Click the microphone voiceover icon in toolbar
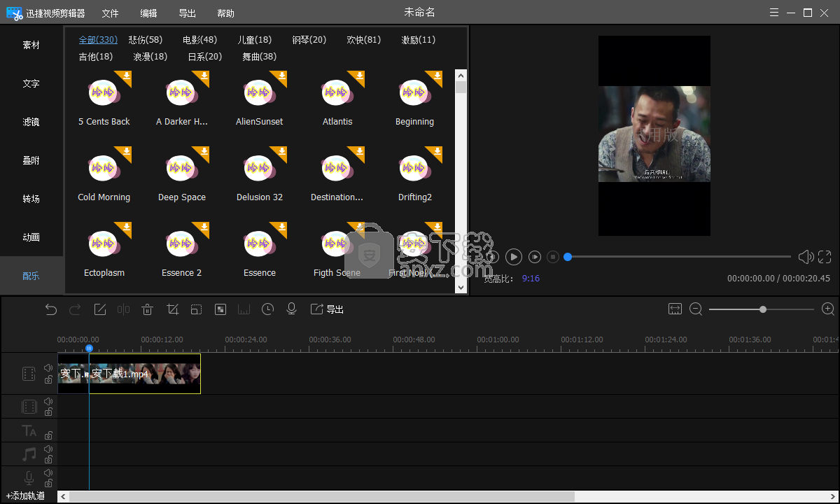This screenshot has width=840, height=504. click(292, 309)
